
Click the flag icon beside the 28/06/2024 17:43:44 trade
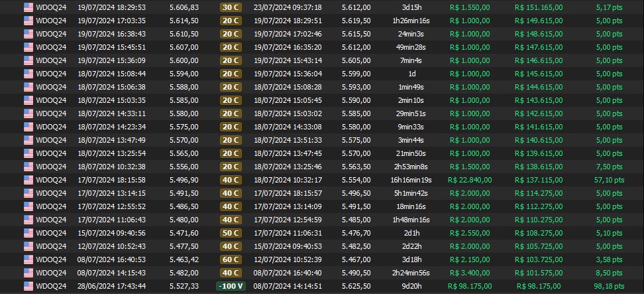[28, 286]
